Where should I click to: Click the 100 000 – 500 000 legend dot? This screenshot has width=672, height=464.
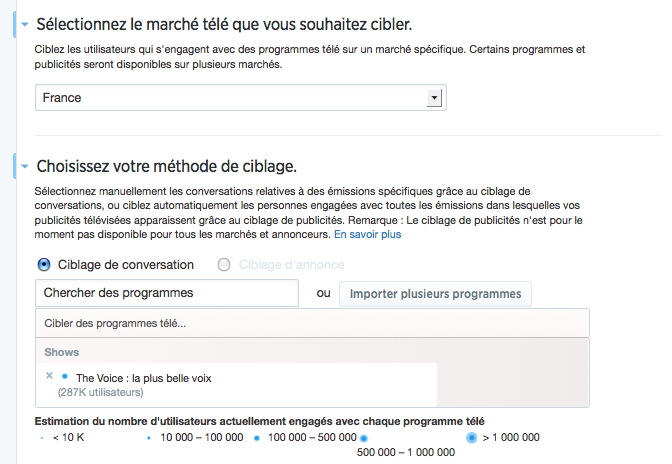257,438
